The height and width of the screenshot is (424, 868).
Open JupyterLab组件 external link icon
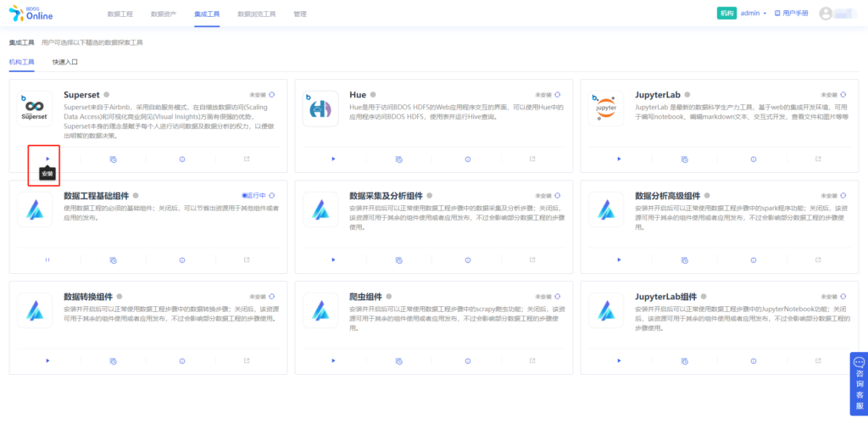(818, 360)
